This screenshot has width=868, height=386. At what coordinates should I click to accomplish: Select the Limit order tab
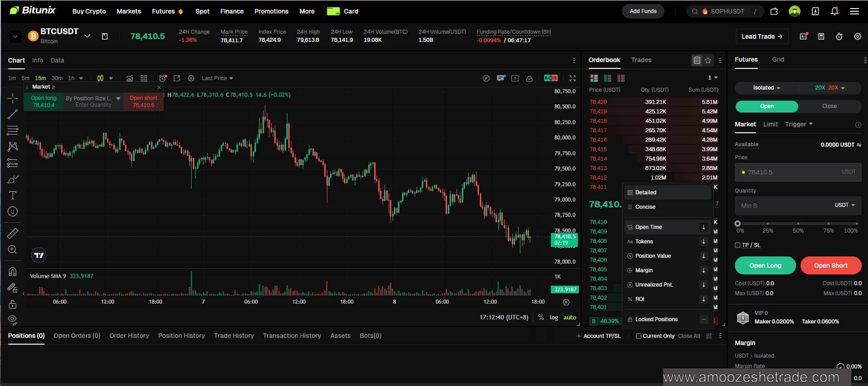point(770,124)
